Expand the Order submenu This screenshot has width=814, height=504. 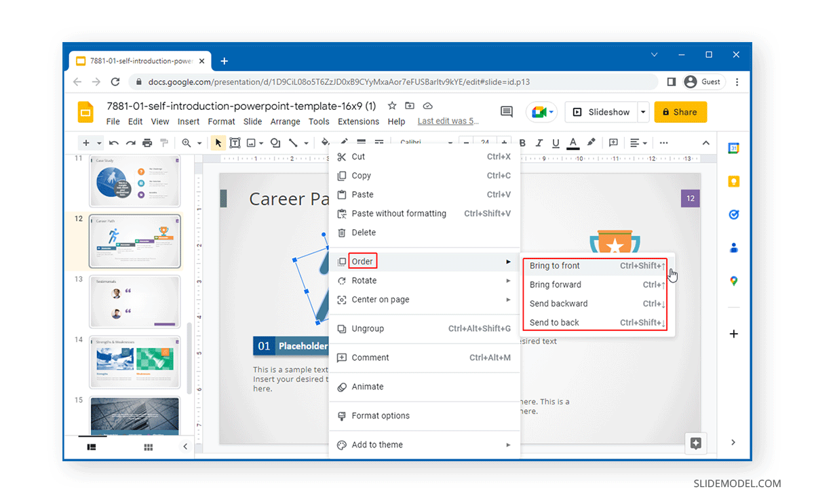click(x=363, y=260)
